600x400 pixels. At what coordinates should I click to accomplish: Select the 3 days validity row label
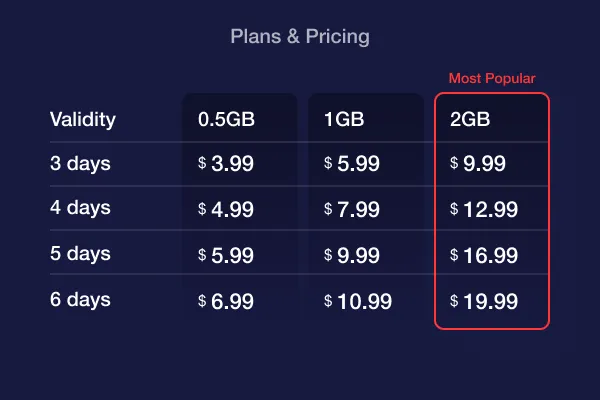point(80,164)
